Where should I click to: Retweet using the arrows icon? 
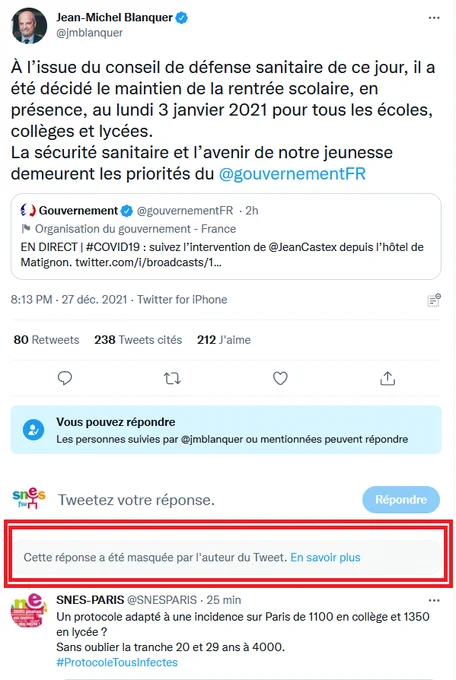172,379
